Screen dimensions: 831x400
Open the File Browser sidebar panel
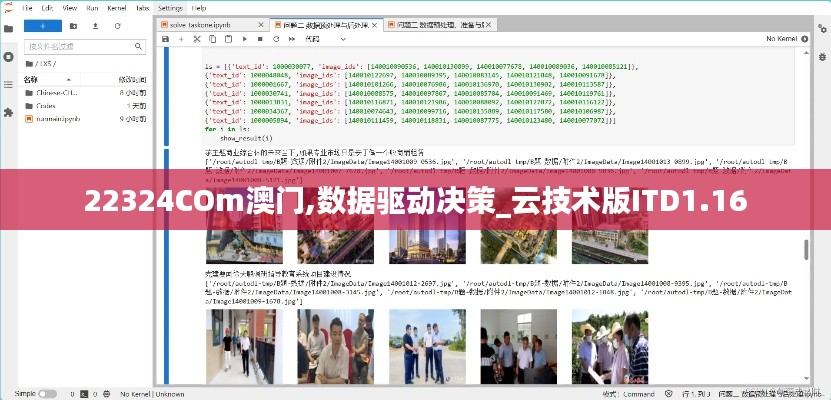(8, 29)
